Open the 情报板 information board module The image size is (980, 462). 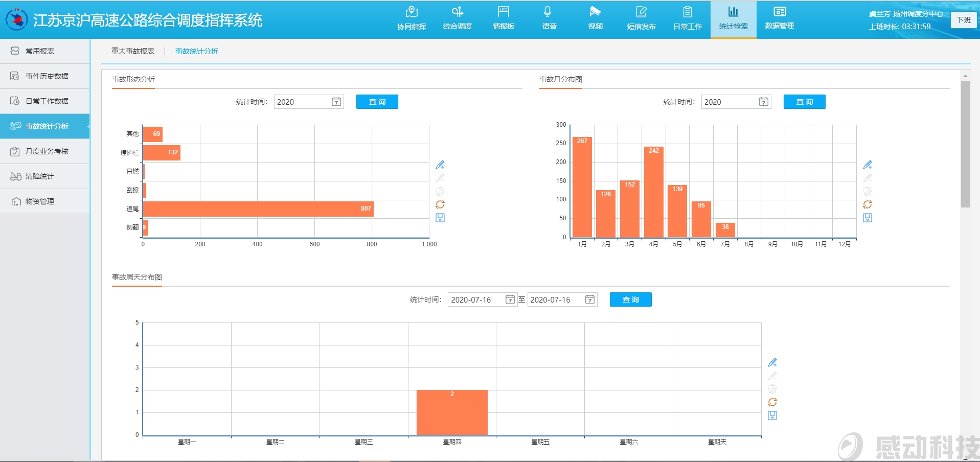pos(503,18)
